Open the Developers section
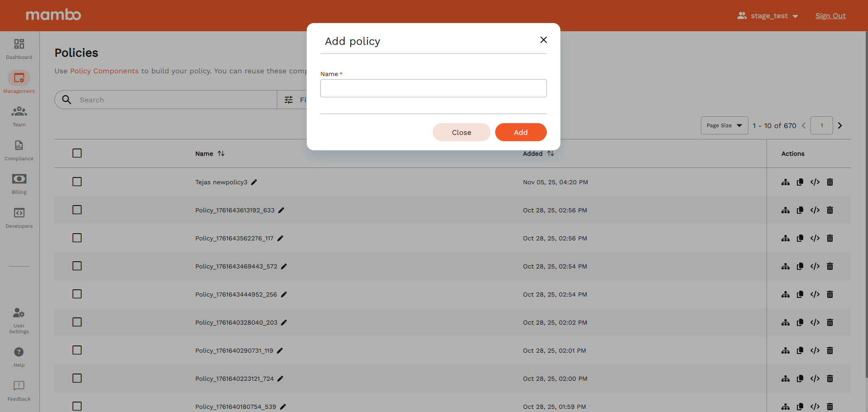Viewport: 868px width, 412px height. point(19,217)
